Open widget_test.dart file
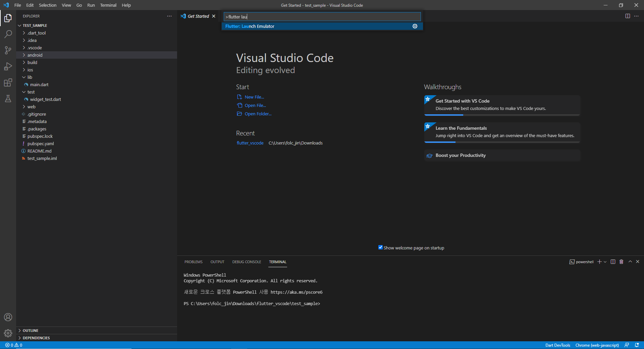Viewport: 644px width, 349px height. tap(45, 99)
